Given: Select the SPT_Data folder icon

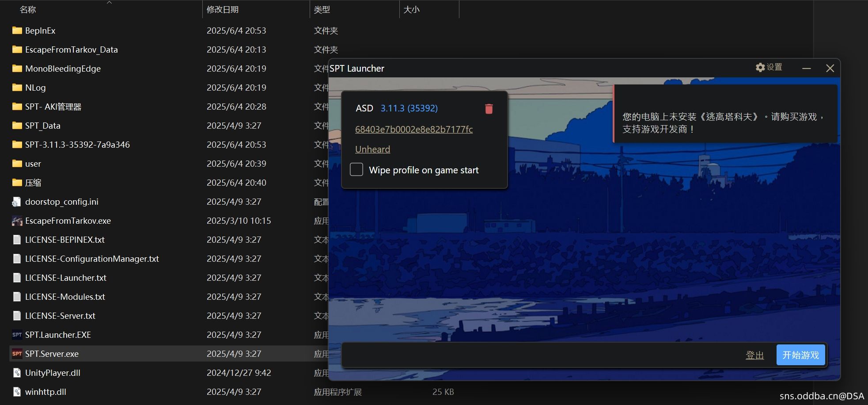Looking at the screenshot, I should click(17, 126).
